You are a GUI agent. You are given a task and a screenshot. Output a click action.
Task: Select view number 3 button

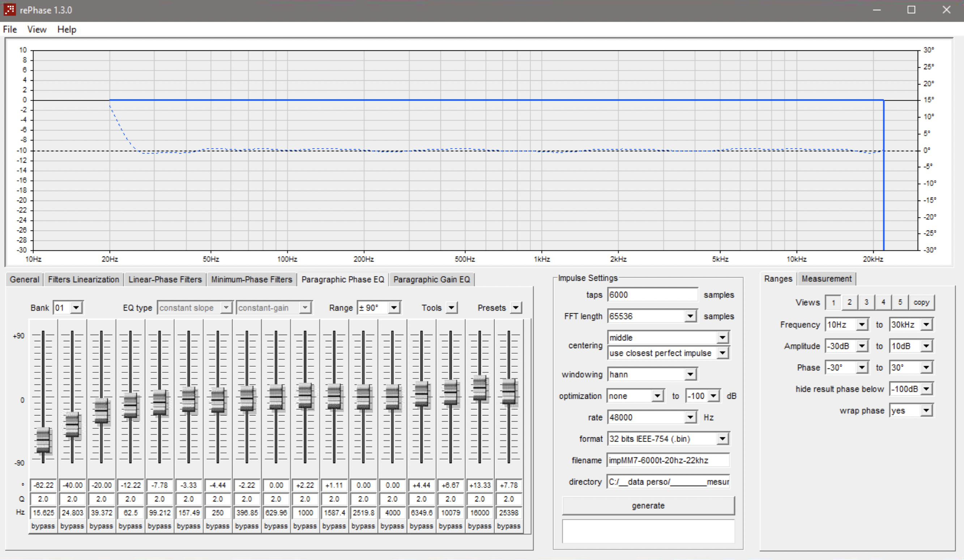tap(866, 302)
